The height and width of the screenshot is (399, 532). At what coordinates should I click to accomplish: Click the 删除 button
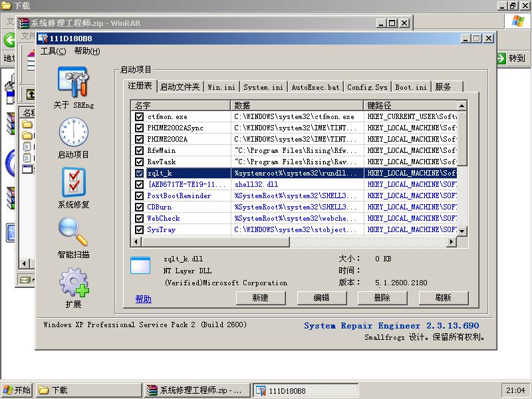pyautogui.click(x=382, y=298)
